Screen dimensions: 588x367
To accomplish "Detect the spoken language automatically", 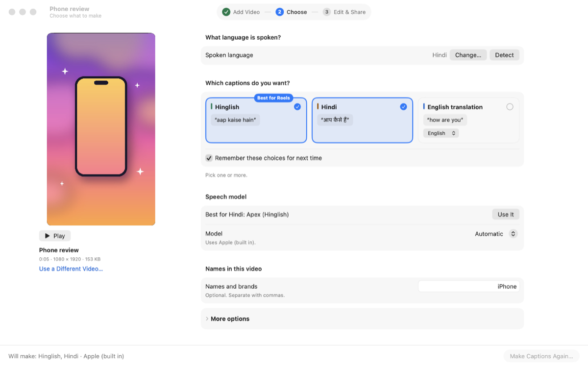I will click(504, 55).
